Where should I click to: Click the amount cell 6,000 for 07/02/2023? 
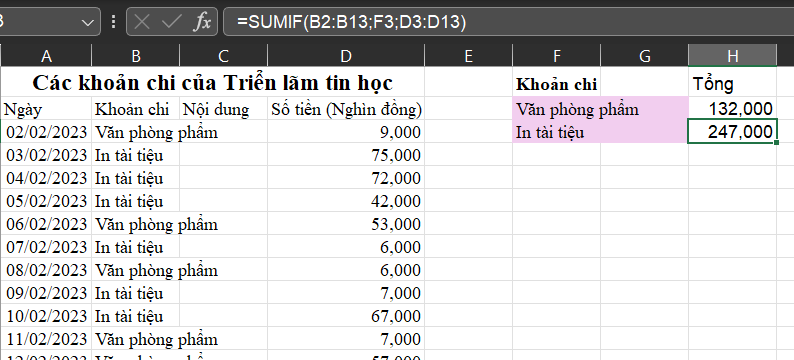[346, 247]
